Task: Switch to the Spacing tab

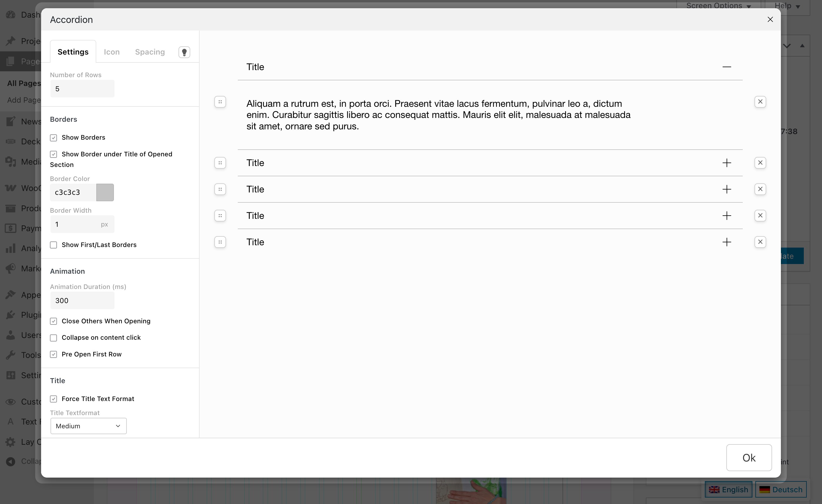Action: coord(150,52)
